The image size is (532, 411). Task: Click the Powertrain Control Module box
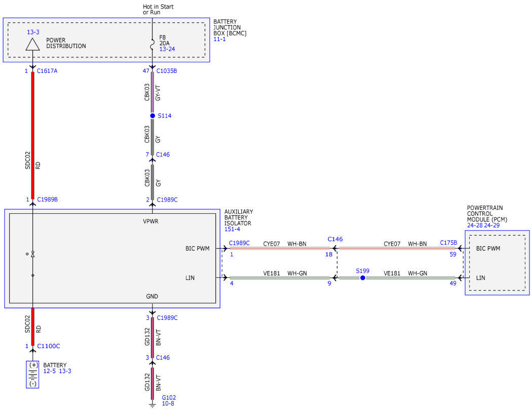[497, 263]
